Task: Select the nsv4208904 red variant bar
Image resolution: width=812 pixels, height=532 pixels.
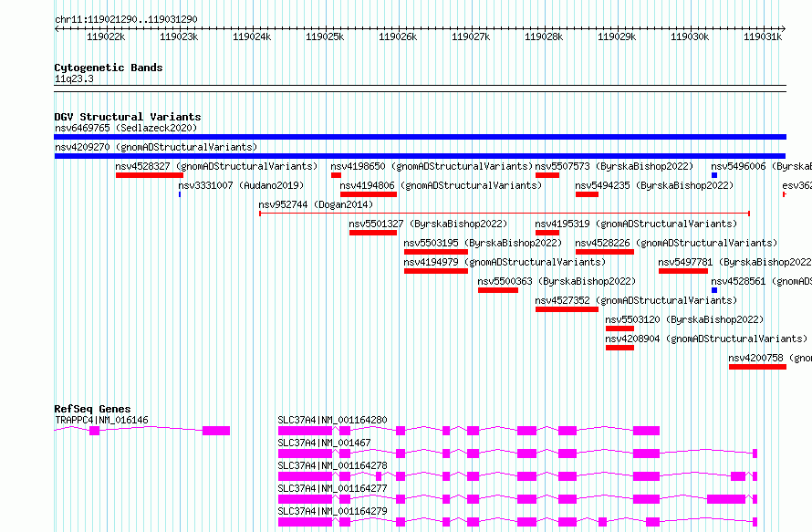Action: (x=619, y=348)
